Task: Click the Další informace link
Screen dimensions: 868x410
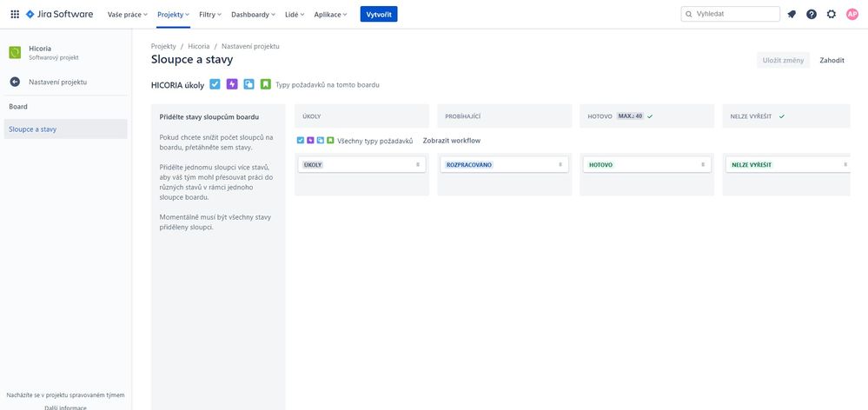Action: 65,407
